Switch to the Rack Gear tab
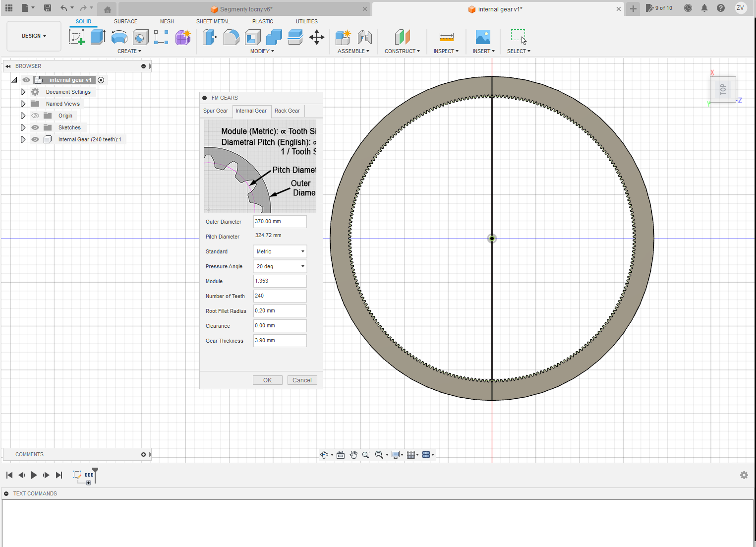 (x=287, y=111)
